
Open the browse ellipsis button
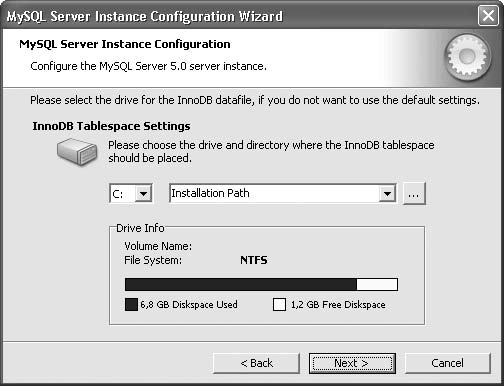[414, 194]
